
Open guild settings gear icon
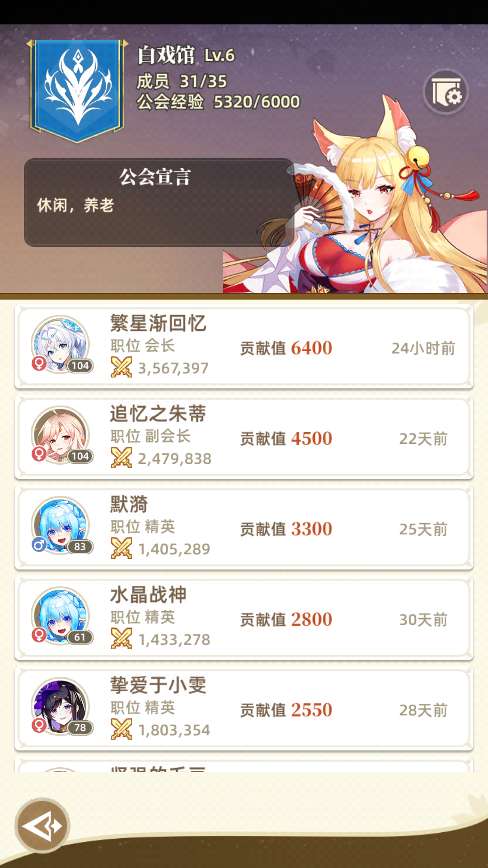[446, 92]
